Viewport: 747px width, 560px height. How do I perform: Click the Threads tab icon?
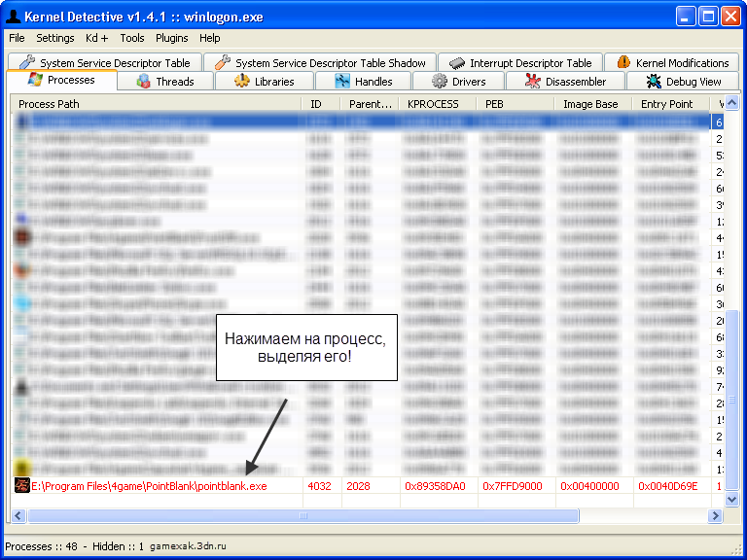click(x=143, y=82)
